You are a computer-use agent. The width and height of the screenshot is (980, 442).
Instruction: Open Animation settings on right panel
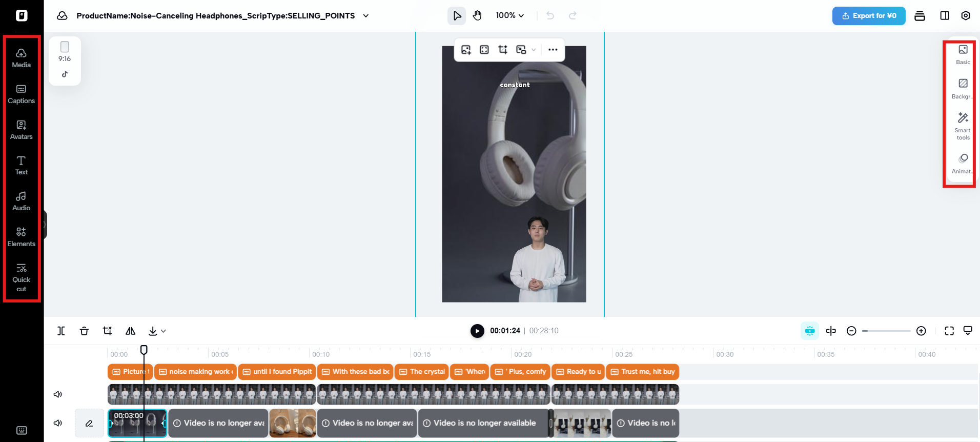[963, 164]
